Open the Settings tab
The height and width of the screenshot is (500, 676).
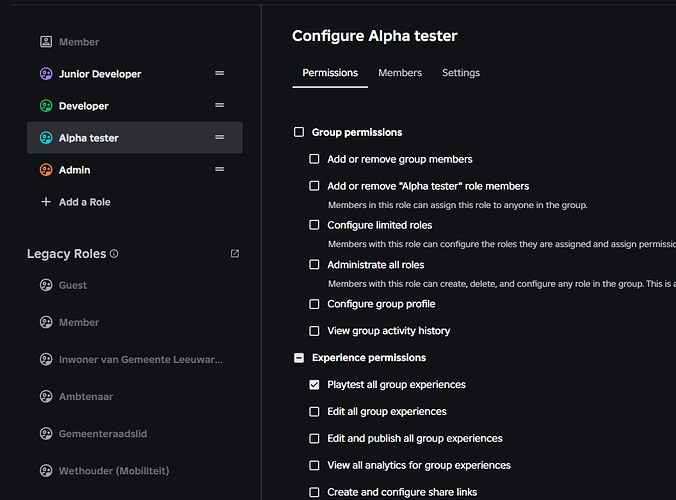461,73
